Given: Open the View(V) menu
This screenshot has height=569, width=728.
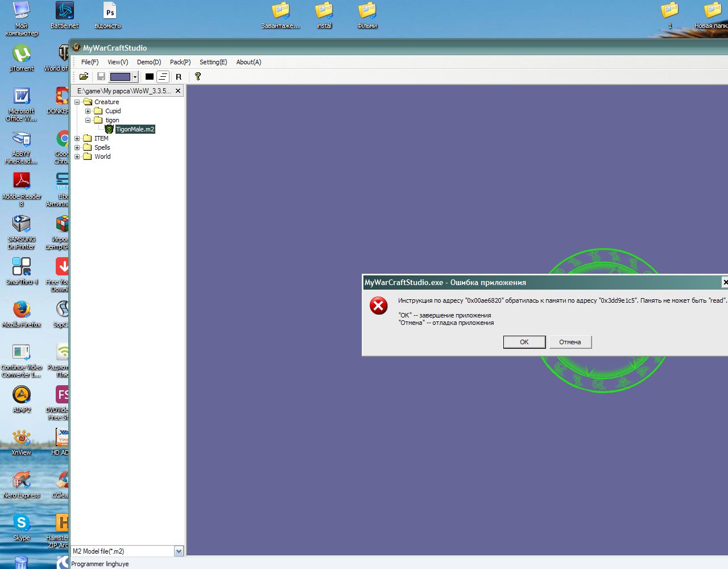Looking at the screenshot, I should pyautogui.click(x=118, y=62).
